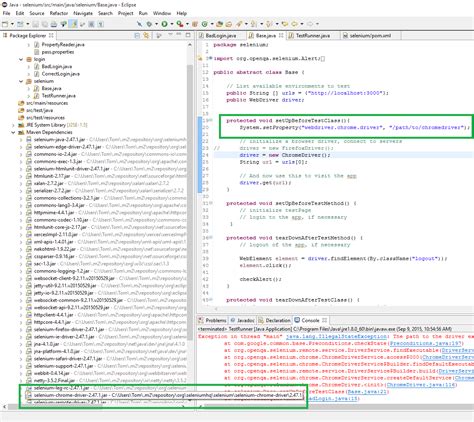Select src/test/java folder in the tree
This screenshot has width=474, height=422.
(x=39, y=110)
